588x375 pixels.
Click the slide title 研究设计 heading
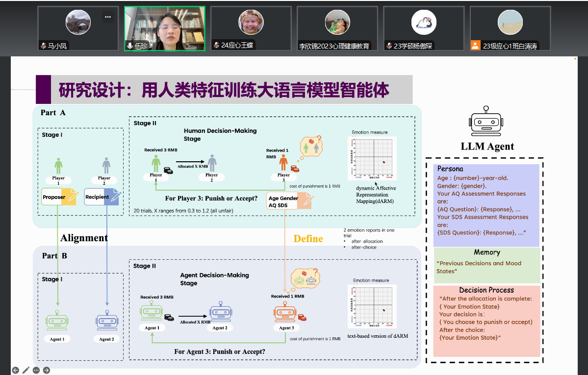click(x=224, y=90)
